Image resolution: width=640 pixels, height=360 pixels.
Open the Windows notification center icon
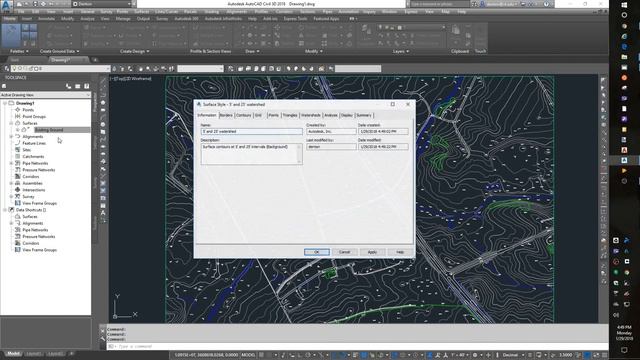coord(624,350)
